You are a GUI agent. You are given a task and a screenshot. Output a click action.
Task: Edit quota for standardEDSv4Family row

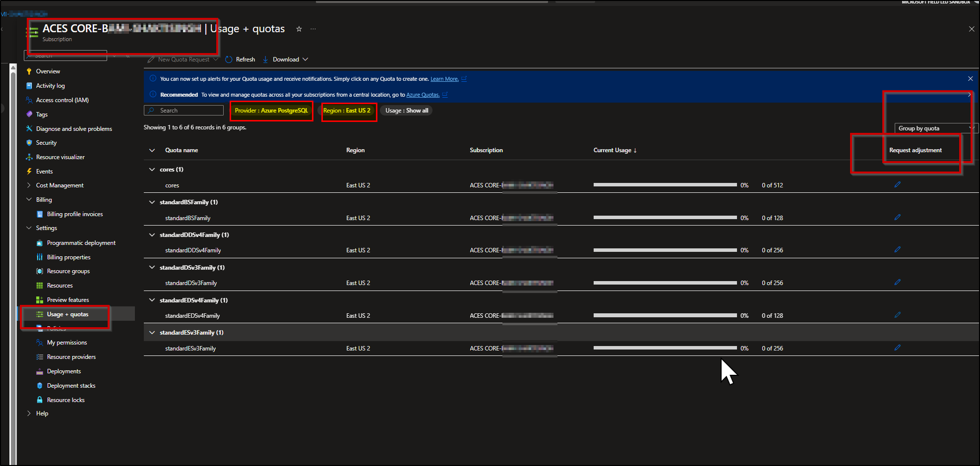[898, 315]
